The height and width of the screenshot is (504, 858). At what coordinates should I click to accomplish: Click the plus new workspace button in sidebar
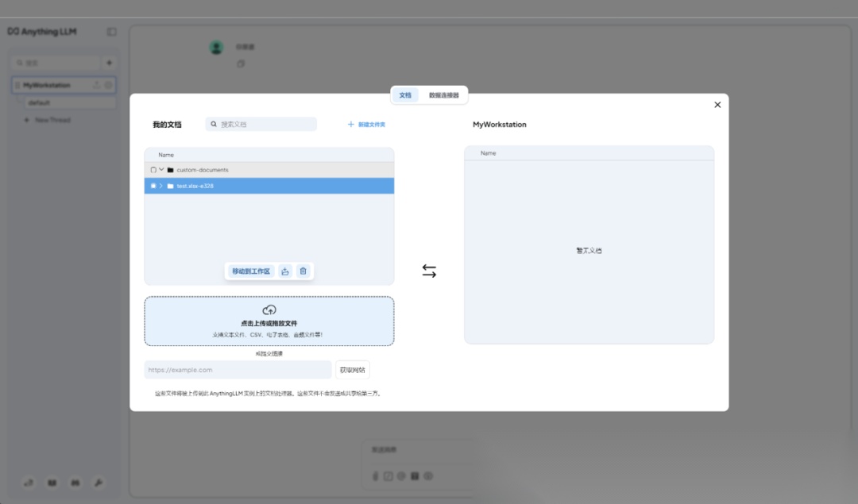point(109,63)
